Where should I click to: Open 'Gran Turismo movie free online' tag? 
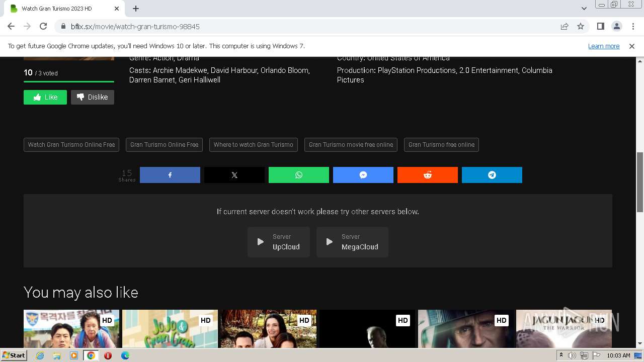click(x=351, y=145)
